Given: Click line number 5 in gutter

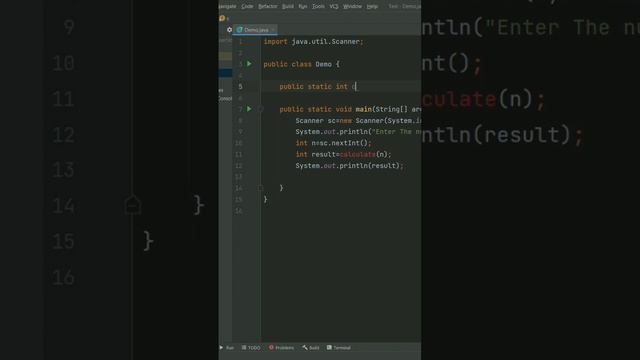Looking at the screenshot, I should [240, 87].
